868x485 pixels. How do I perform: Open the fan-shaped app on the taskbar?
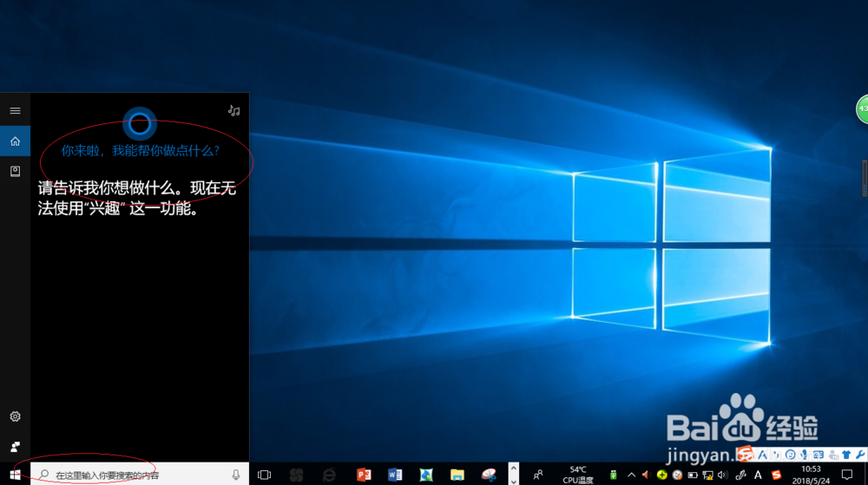tap(296, 475)
